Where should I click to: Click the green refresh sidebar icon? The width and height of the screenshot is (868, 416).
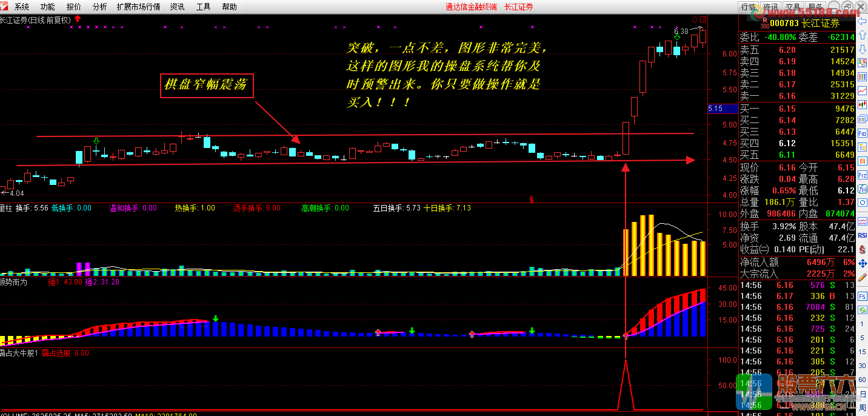coord(862,310)
